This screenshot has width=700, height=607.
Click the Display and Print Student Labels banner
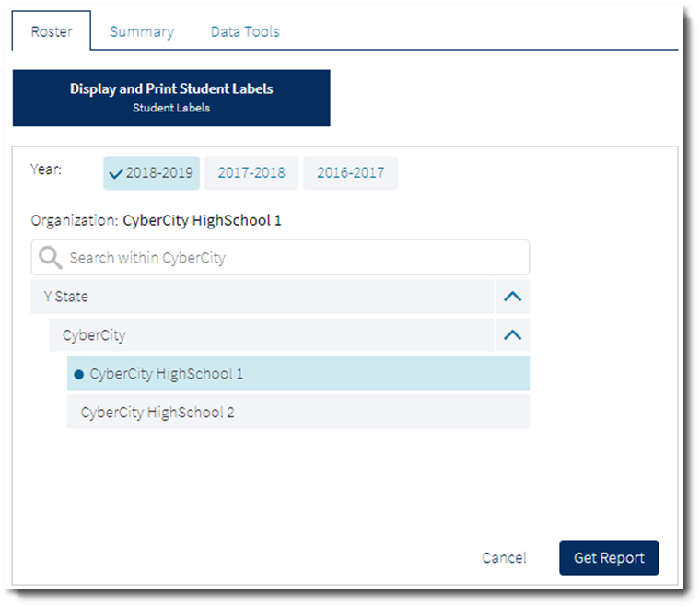[171, 98]
